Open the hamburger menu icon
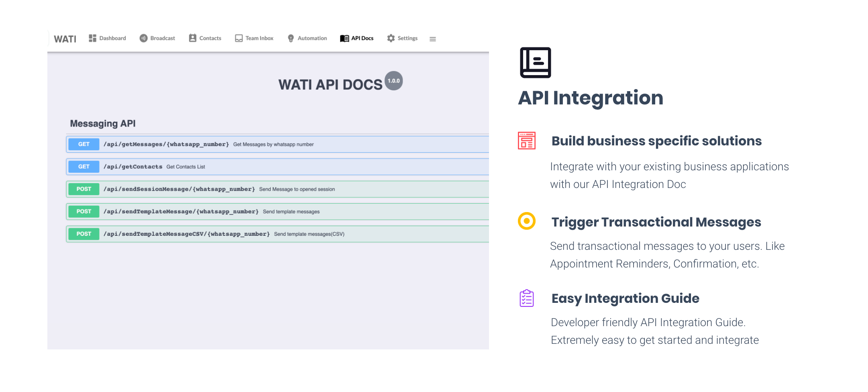The height and width of the screenshot is (392, 868). (433, 39)
